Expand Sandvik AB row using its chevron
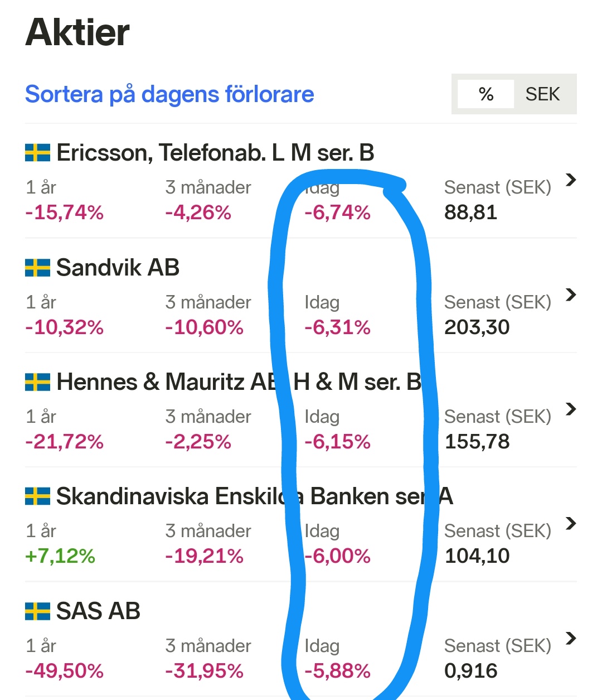This screenshot has height=700, width=602. click(570, 295)
